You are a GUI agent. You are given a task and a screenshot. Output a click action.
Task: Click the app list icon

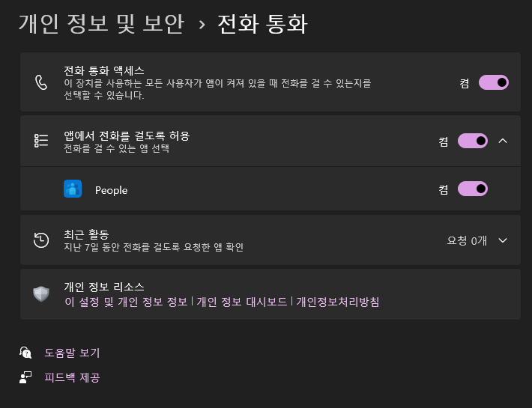pyautogui.click(x=41, y=141)
